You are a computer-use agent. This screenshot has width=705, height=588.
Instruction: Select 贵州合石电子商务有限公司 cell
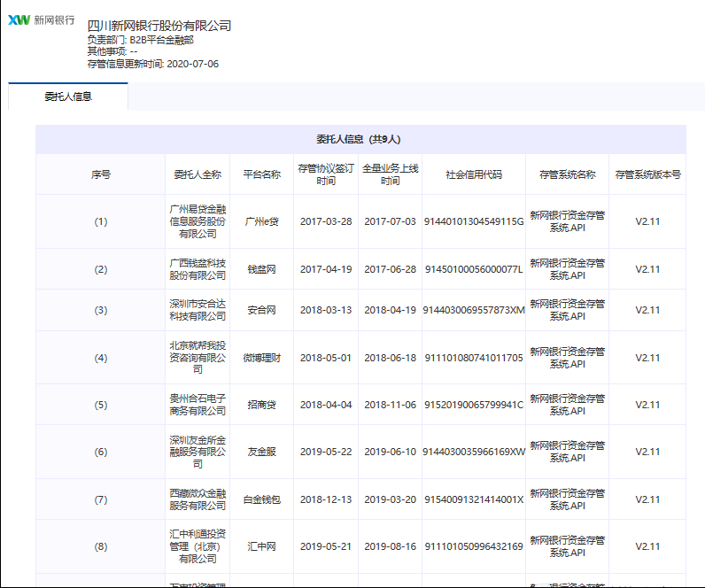198,405
